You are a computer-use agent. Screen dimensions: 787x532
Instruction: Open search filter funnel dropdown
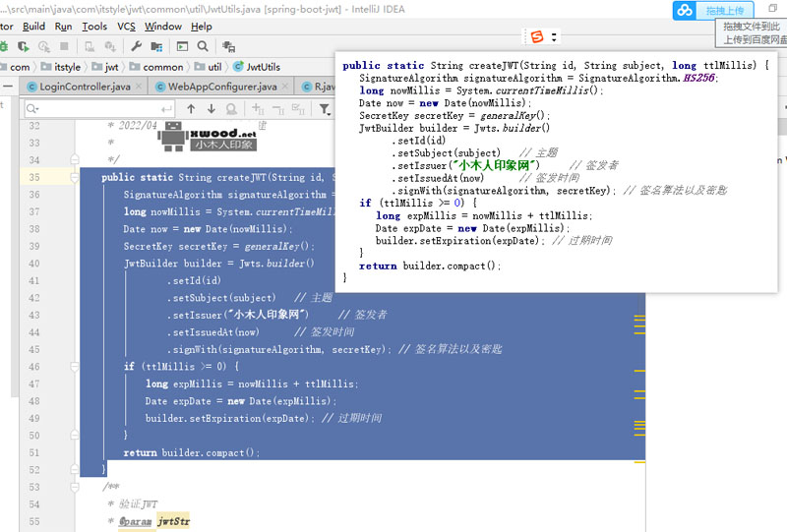click(326, 109)
